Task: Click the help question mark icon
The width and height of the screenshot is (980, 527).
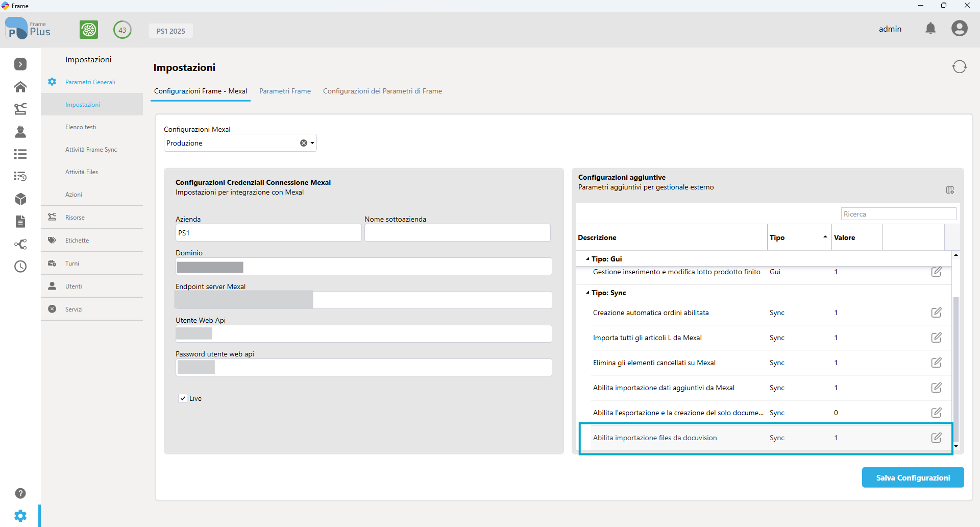Action: click(x=20, y=493)
